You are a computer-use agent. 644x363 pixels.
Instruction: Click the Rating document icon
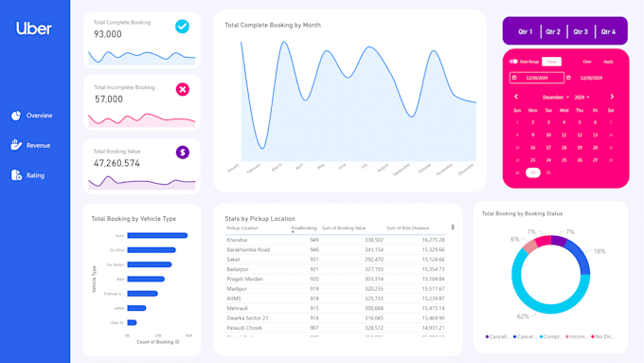16,175
